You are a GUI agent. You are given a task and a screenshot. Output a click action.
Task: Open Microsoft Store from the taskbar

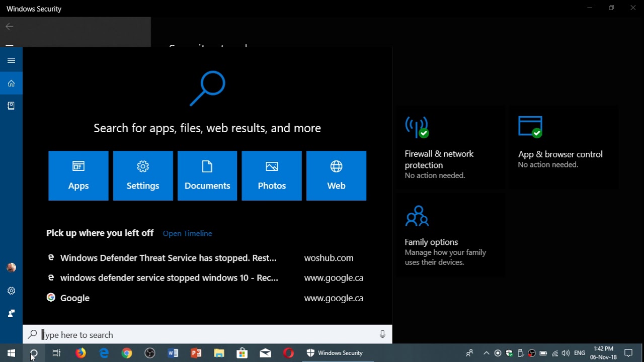[242, 353]
